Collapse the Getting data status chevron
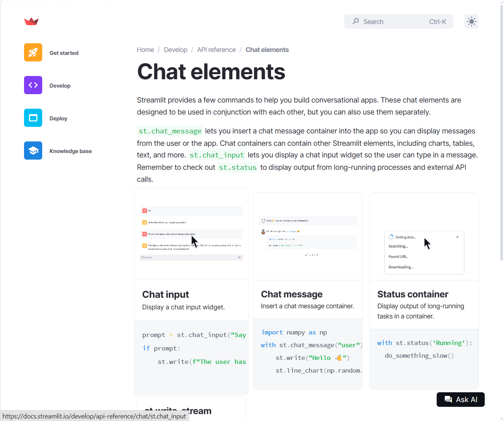504x421 pixels. click(457, 237)
